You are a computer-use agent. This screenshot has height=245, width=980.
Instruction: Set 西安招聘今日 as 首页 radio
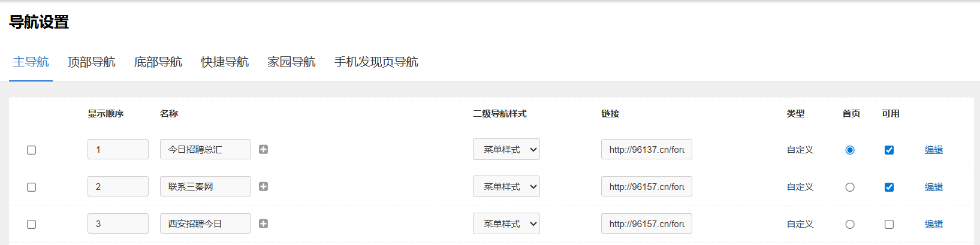click(x=850, y=224)
